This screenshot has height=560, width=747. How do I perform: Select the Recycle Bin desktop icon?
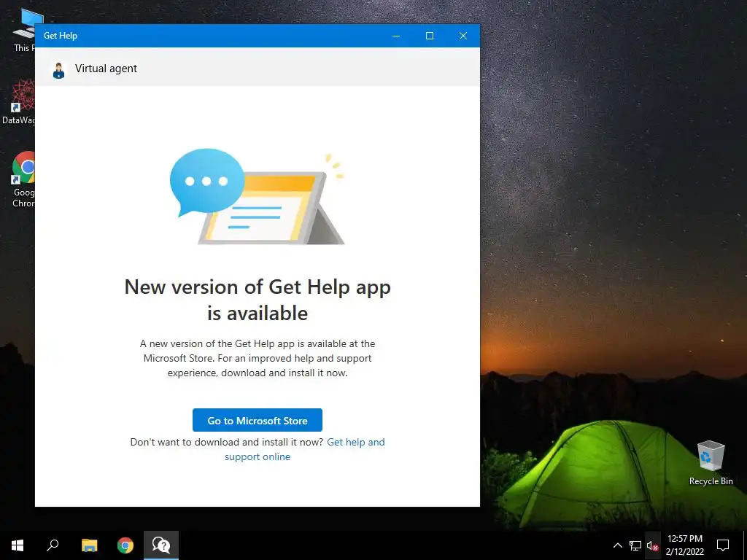(x=711, y=462)
